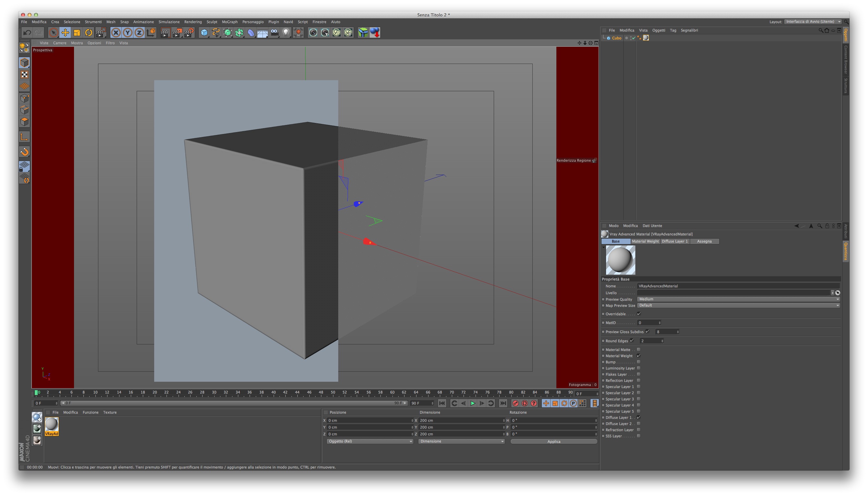The image size is (868, 496).
Task: Click the Scale tool icon
Action: click(x=77, y=33)
